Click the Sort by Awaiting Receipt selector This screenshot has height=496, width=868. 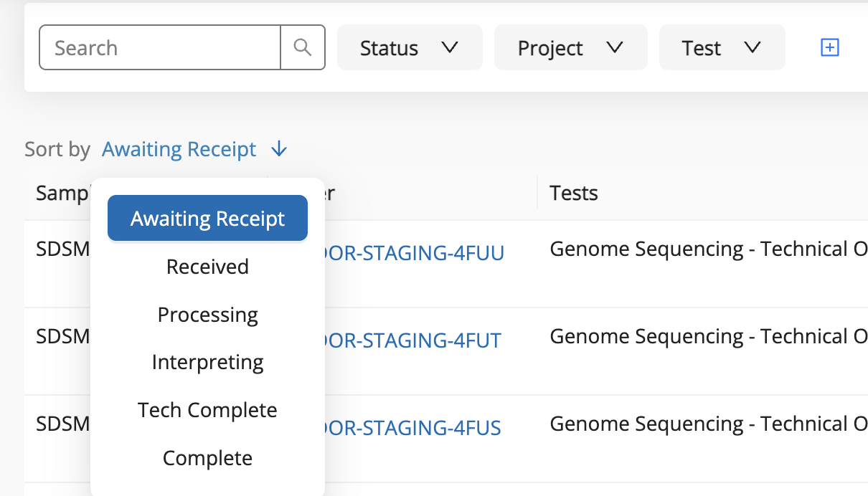tap(179, 149)
